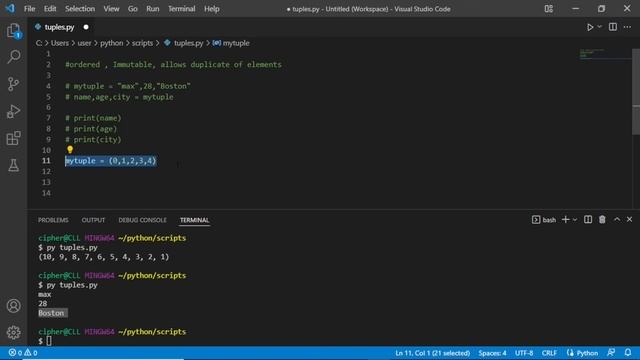Click the selected mytuple = (0,1,2,3,4) line
This screenshot has width=640, height=360.
tap(110, 161)
